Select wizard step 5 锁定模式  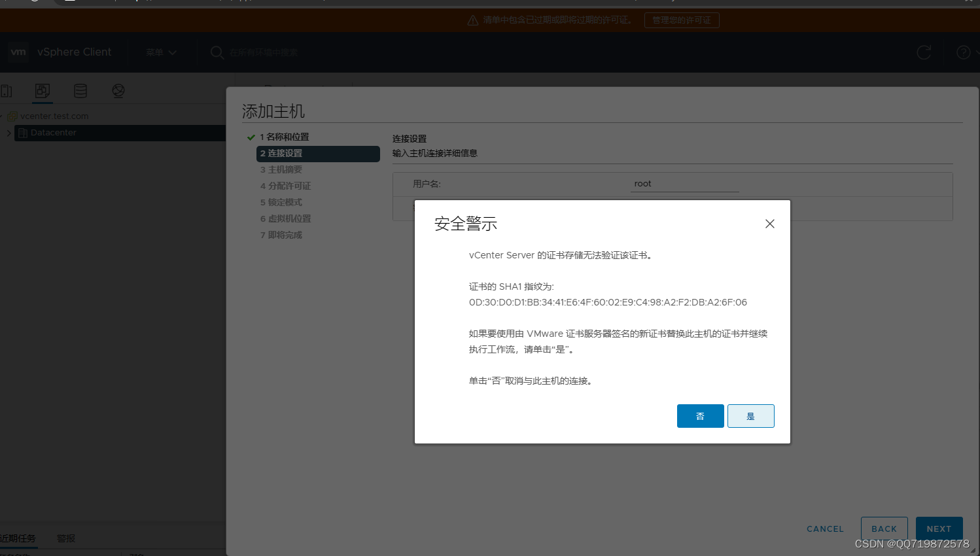(281, 202)
